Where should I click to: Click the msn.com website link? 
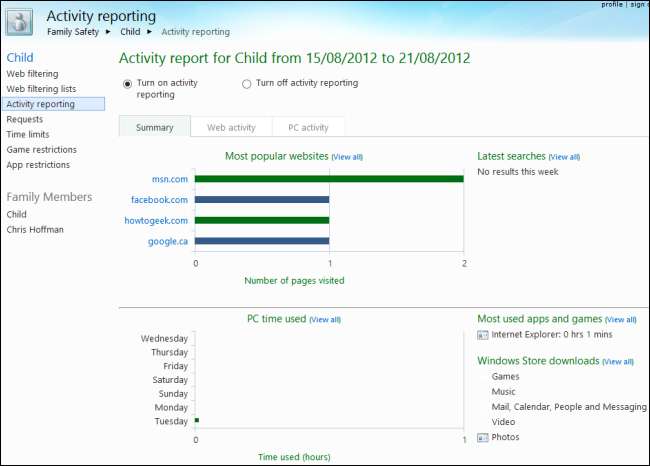click(169, 179)
